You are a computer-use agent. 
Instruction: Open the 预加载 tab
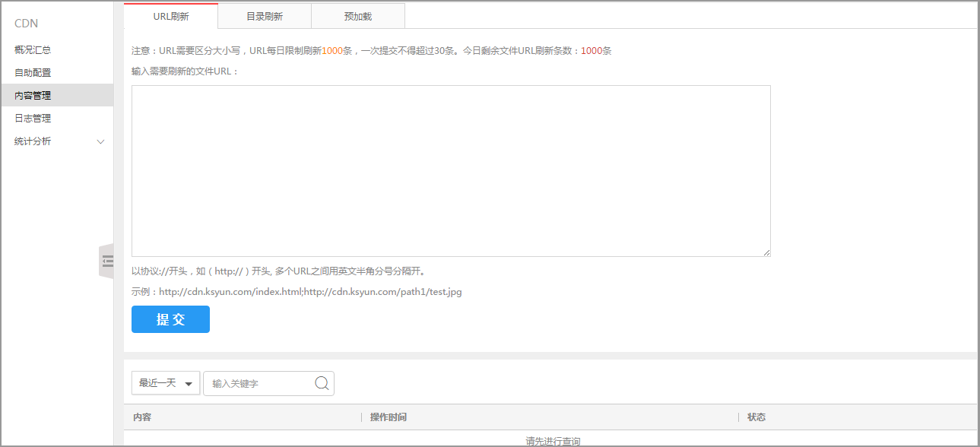coord(358,16)
